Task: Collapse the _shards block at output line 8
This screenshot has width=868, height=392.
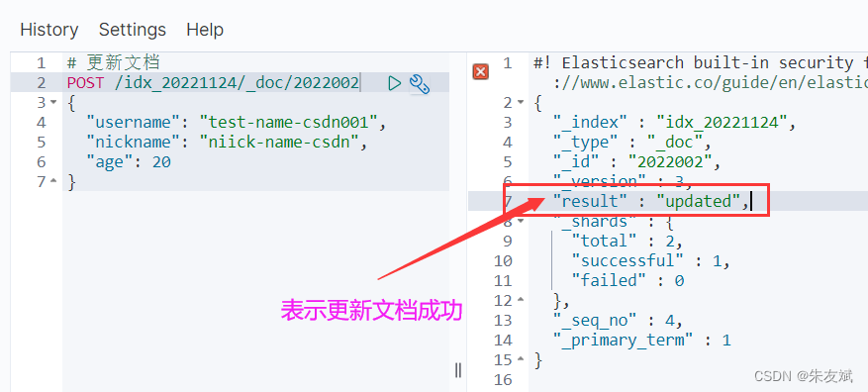Action: point(521,221)
